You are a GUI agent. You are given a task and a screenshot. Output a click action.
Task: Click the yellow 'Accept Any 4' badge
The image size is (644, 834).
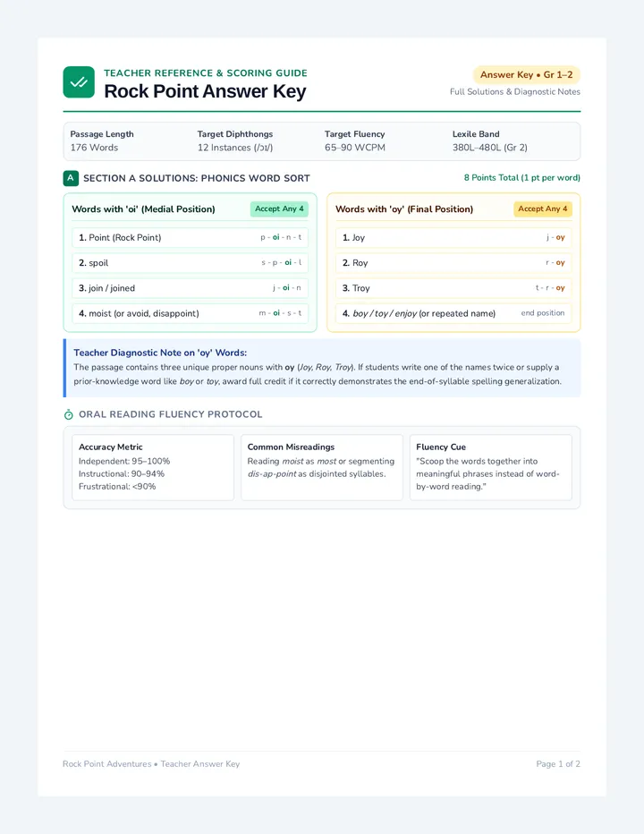pyautogui.click(x=542, y=209)
